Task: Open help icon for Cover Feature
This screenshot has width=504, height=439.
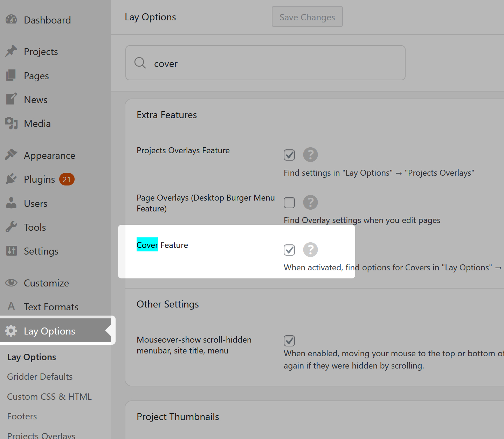Action: click(x=310, y=250)
